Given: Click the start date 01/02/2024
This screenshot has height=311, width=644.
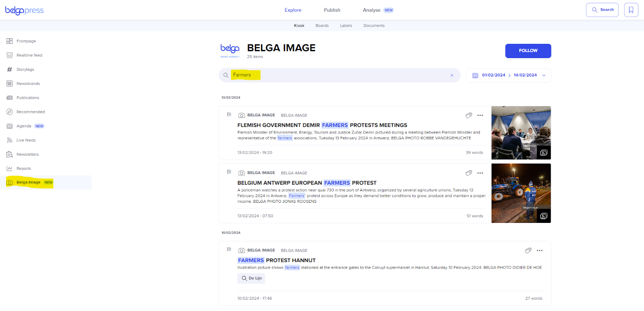Looking at the screenshot, I should [x=493, y=75].
